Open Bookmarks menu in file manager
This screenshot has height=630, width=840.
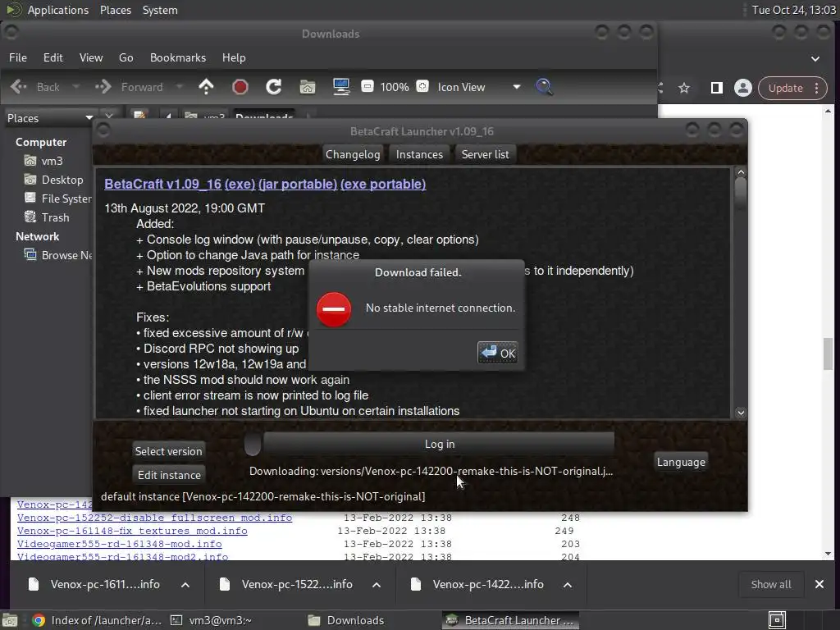click(x=177, y=57)
